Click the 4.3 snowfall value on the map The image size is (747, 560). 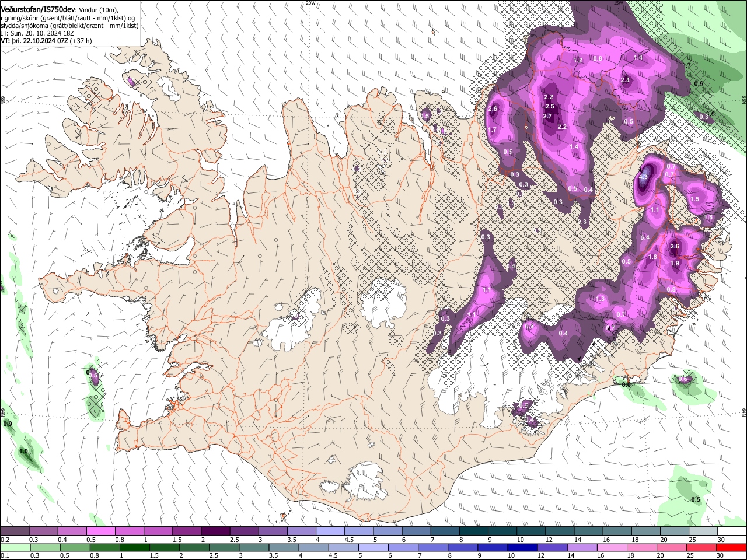coord(644,177)
